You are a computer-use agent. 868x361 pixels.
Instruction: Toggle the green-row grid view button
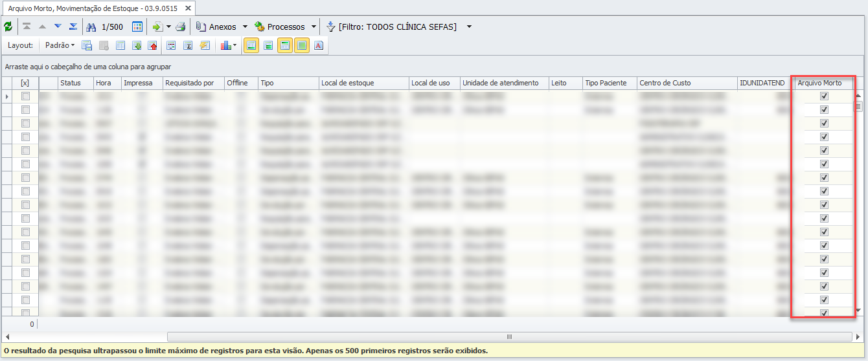[x=268, y=45]
